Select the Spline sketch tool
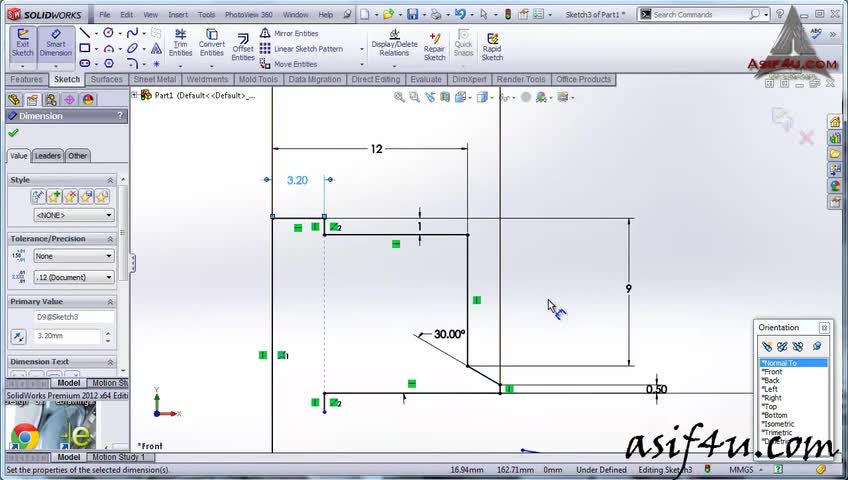Screen dimensions: 848x480 coord(132,34)
